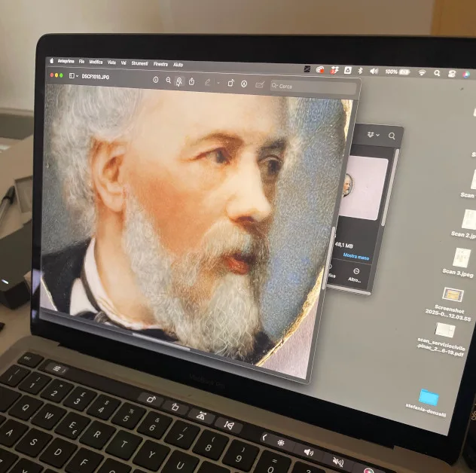Image resolution: width=476 pixels, height=473 pixels.
Task: Click the DSCF1010.JPG window title
Action: [x=96, y=77]
